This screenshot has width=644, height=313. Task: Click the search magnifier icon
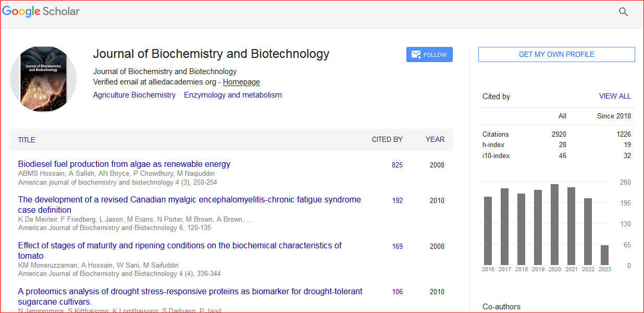[623, 12]
